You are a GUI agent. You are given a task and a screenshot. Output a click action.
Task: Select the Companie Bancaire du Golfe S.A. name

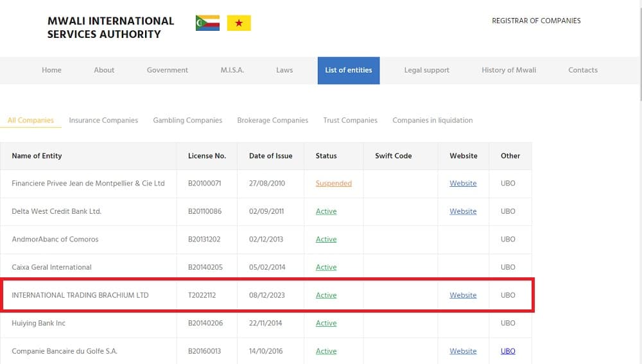[x=64, y=351]
